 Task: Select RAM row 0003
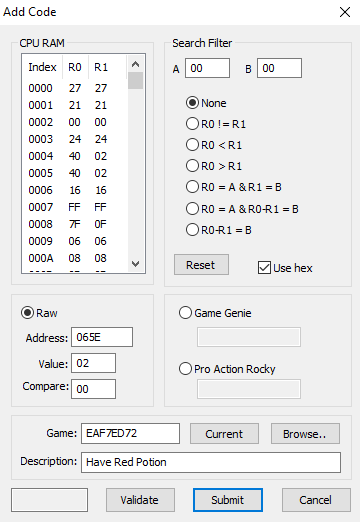[x=75, y=139]
